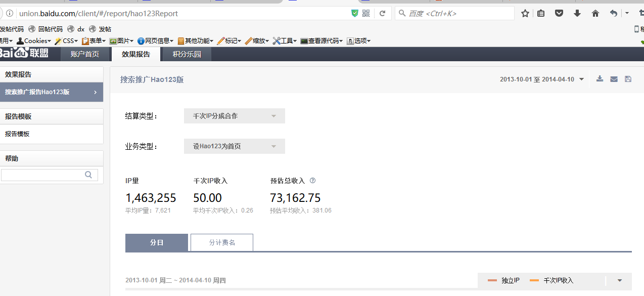This screenshot has height=296, width=644.
Task: Open the 账户首页 navigation tab
Action: [x=85, y=54]
